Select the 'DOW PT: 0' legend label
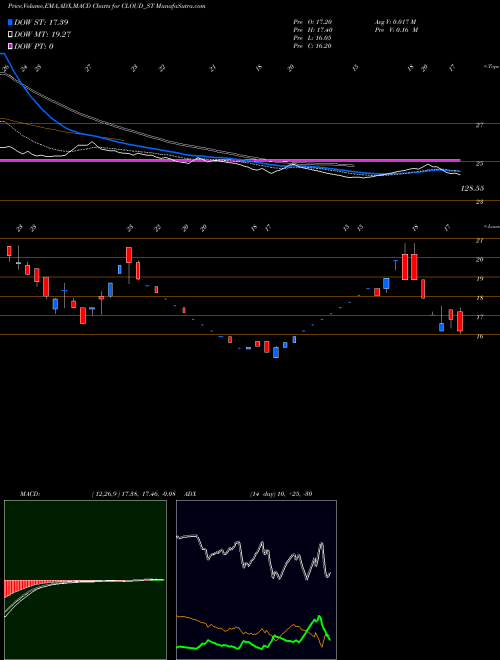Image resolution: width=500 pixels, height=660 pixels. tap(34, 46)
